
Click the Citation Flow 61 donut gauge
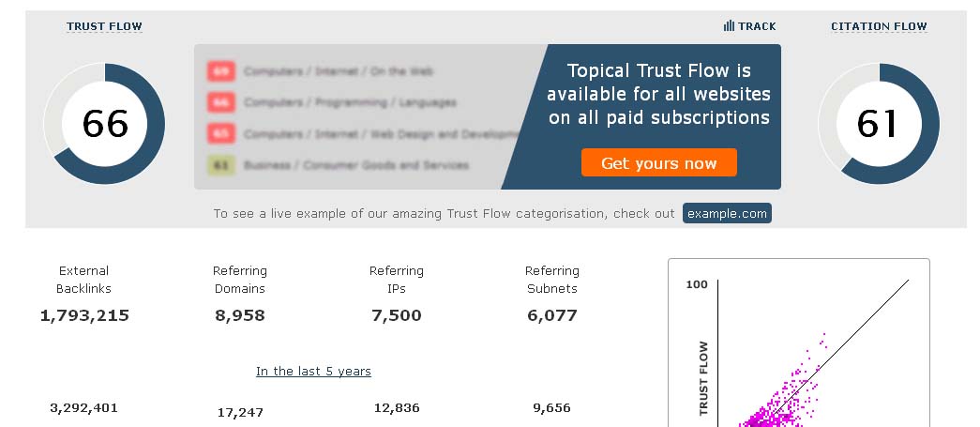[879, 124]
